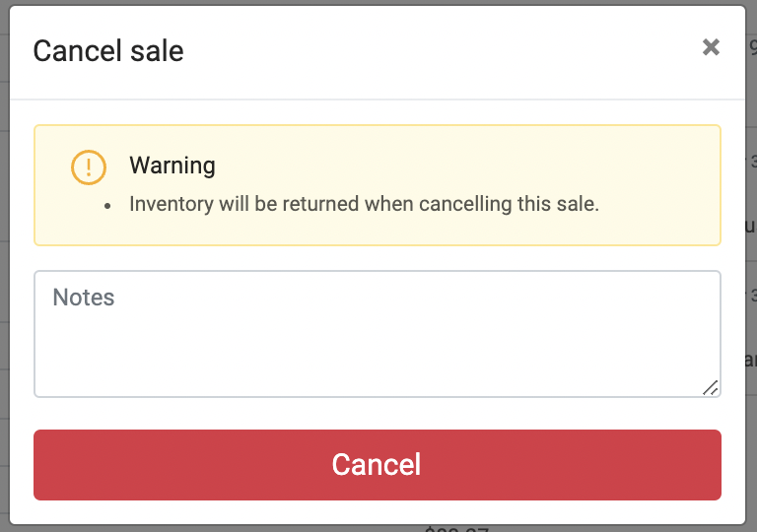Click the resize handle of the Notes box
The height and width of the screenshot is (532, 757).
click(711, 388)
